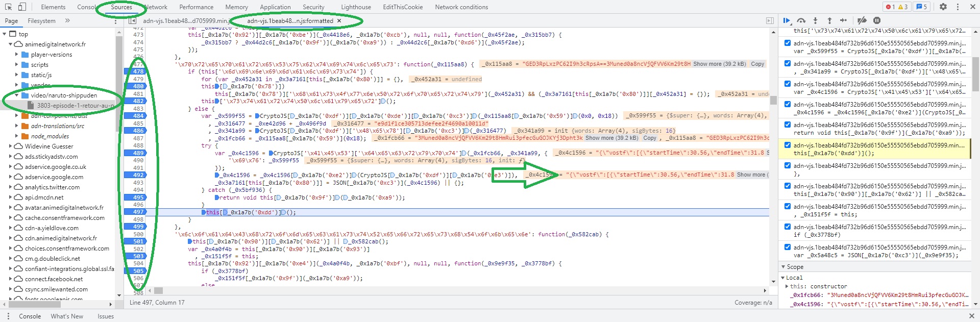Open the 5 issues badge
This screenshot has width=980, height=322.
pos(921,7)
